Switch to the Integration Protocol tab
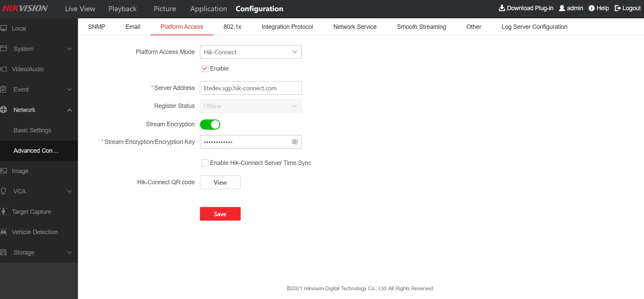 (287, 27)
